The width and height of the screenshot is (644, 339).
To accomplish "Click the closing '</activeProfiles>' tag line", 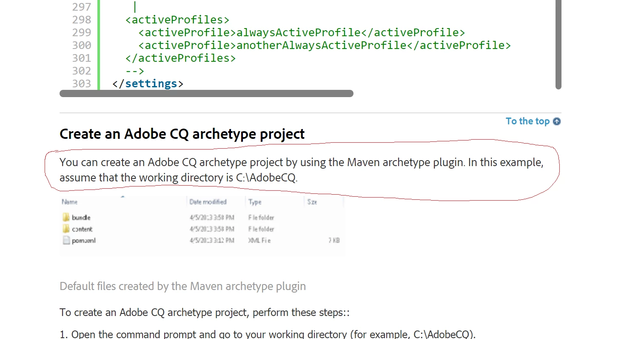I will tap(180, 58).
